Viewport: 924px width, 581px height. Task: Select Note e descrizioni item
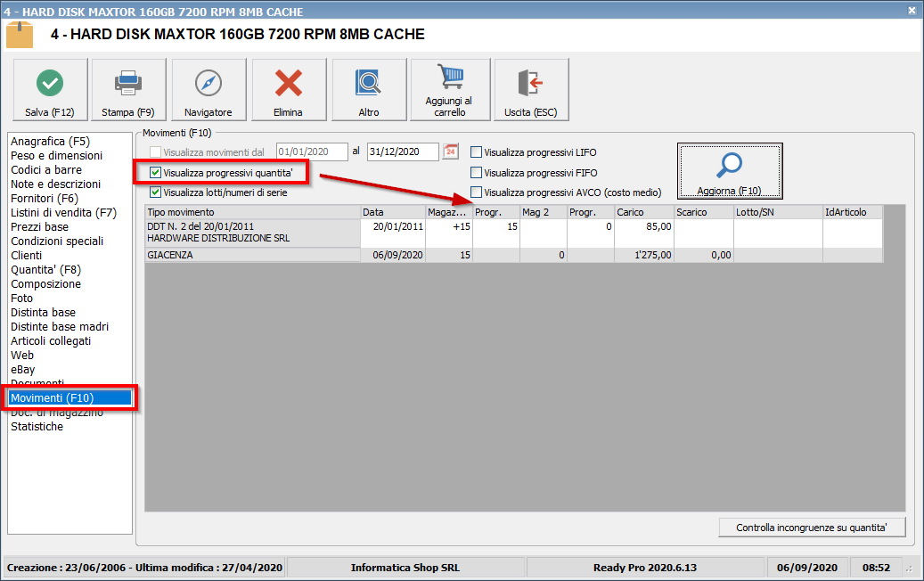(55, 184)
